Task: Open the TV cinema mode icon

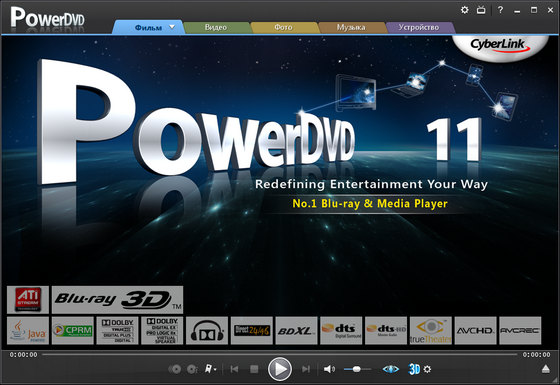Action: point(481,10)
